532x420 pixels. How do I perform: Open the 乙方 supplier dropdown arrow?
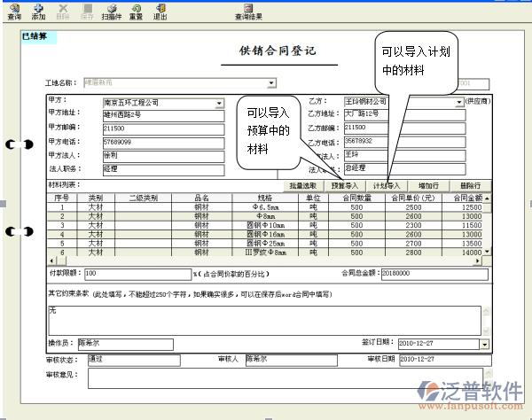pos(459,103)
